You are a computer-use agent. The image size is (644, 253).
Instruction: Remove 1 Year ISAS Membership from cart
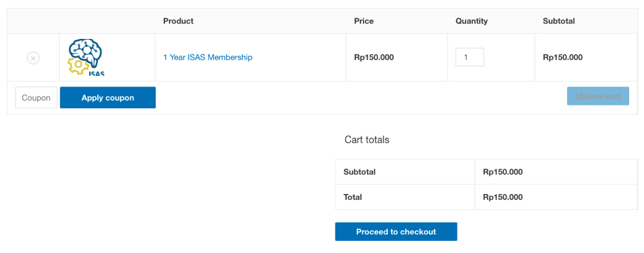34,58
